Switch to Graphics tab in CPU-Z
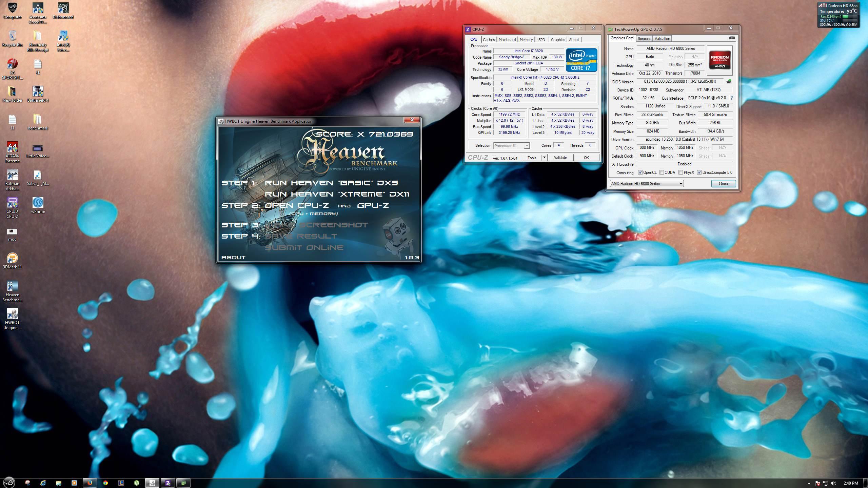This screenshot has width=868, height=488. click(x=558, y=40)
